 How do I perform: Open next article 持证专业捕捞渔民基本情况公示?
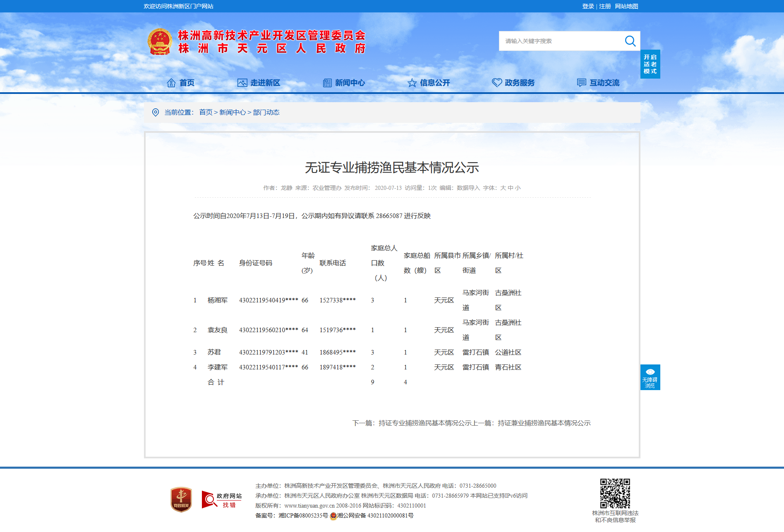[425, 423]
